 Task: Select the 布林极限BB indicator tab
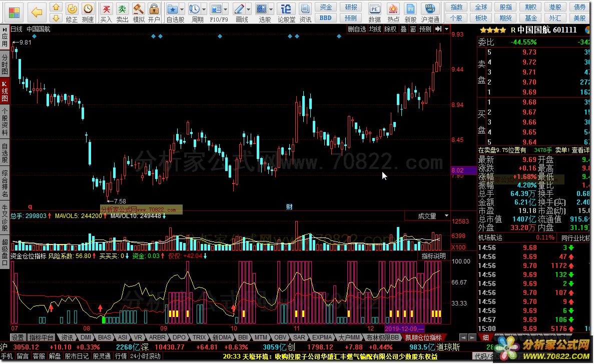click(x=382, y=337)
